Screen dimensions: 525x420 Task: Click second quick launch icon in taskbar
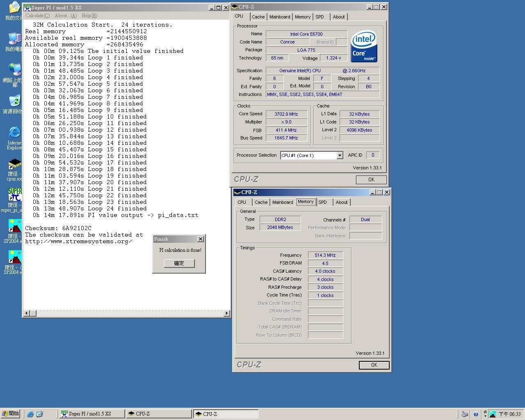39,414
